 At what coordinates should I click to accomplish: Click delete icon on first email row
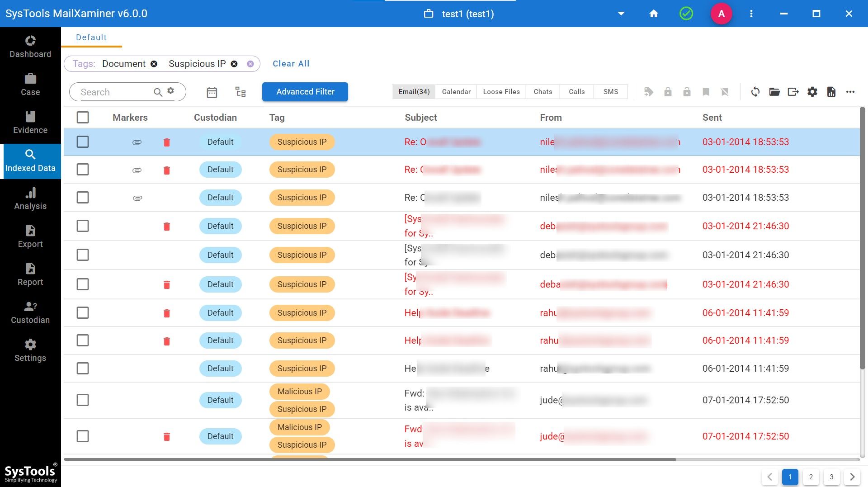(x=167, y=142)
